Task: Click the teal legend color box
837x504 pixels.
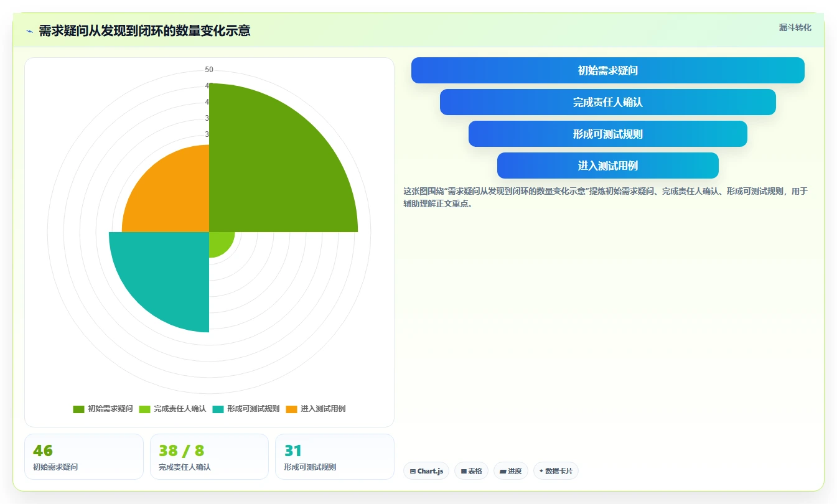Action: [x=218, y=409]
